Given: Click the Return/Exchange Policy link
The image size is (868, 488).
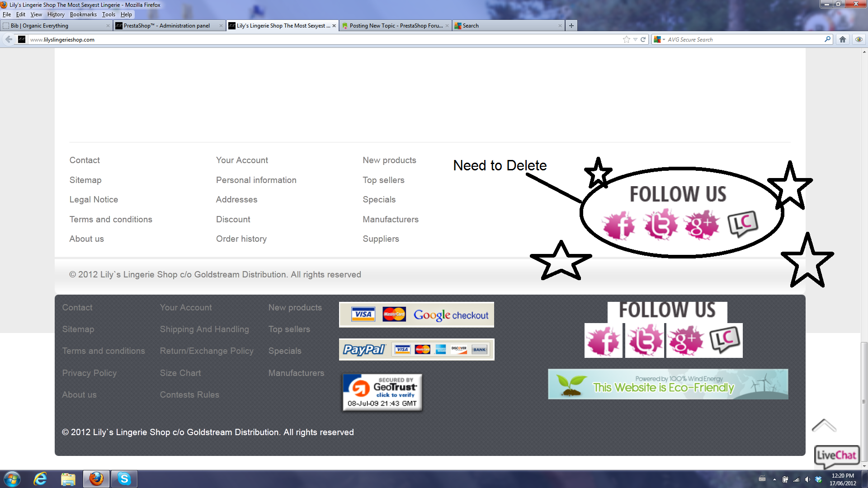Looking at the screenshot, I should coord(207,351).
